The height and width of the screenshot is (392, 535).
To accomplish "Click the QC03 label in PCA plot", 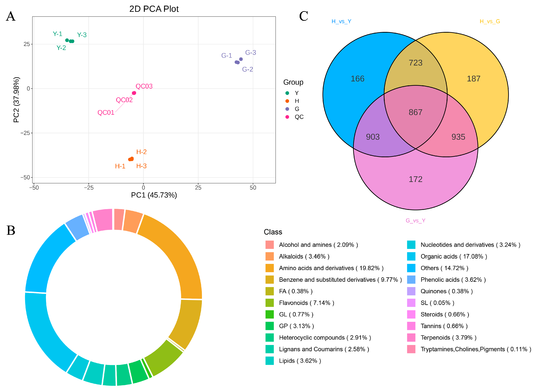I will 144,86.
